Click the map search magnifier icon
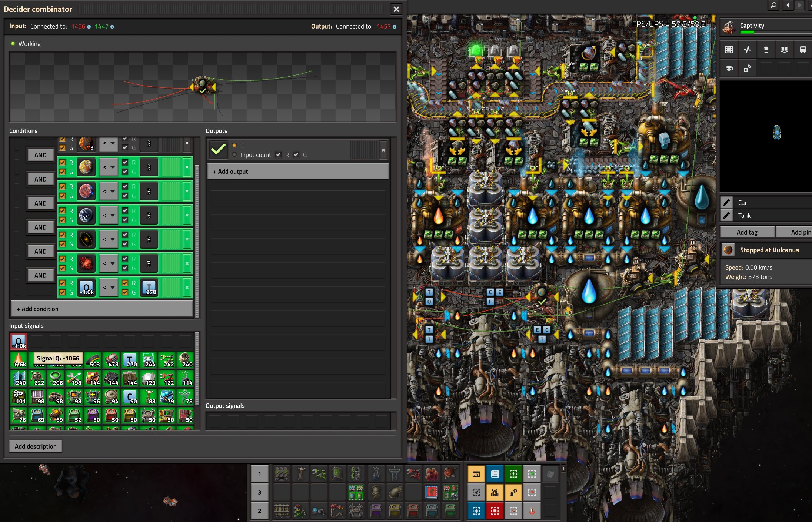Image resolution: width=812 pixels, height=522 pixels. pos(773,5)
